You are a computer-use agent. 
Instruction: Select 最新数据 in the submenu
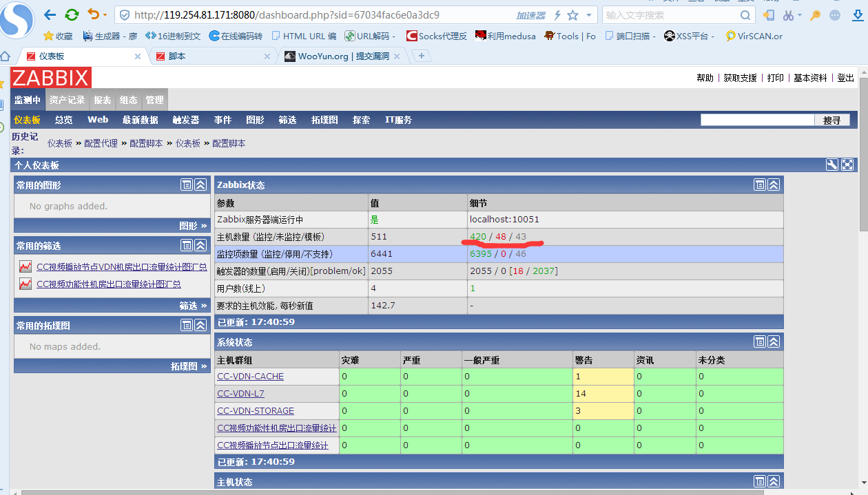click(140, 120)
